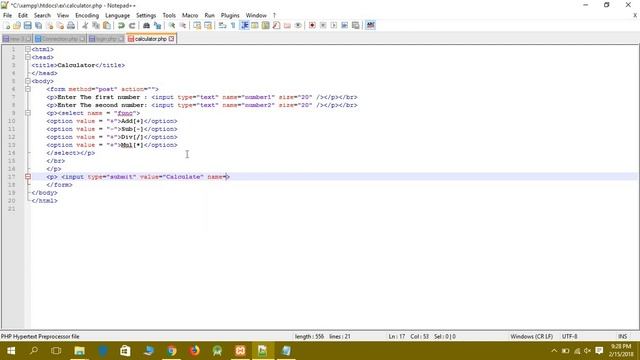The width and height of the screenshot is (640, 360).
Task: Toggle synchronize horizontal scrolling
Action: click(208, 25)
